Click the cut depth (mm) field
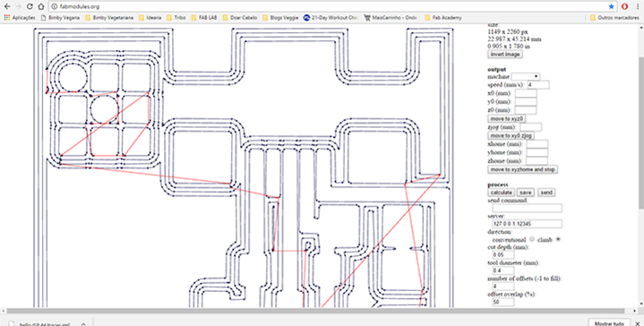Image resolution: width=644 pixels, height=326 pixels. click(x=502, y=255)
